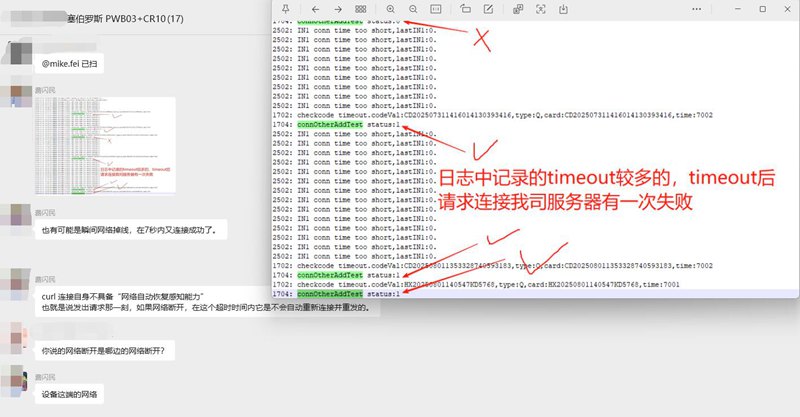The height and width of the screenshot is (417, 800).
Task: Select the curl 连接自身不具备 message bubble
Action: pyautogui.click(x=207, y=302)
